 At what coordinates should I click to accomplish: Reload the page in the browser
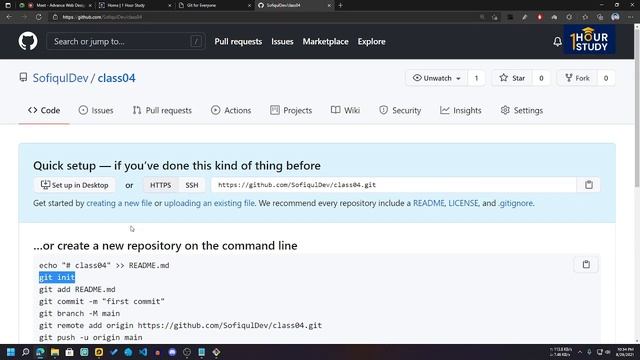click(38, 17)
